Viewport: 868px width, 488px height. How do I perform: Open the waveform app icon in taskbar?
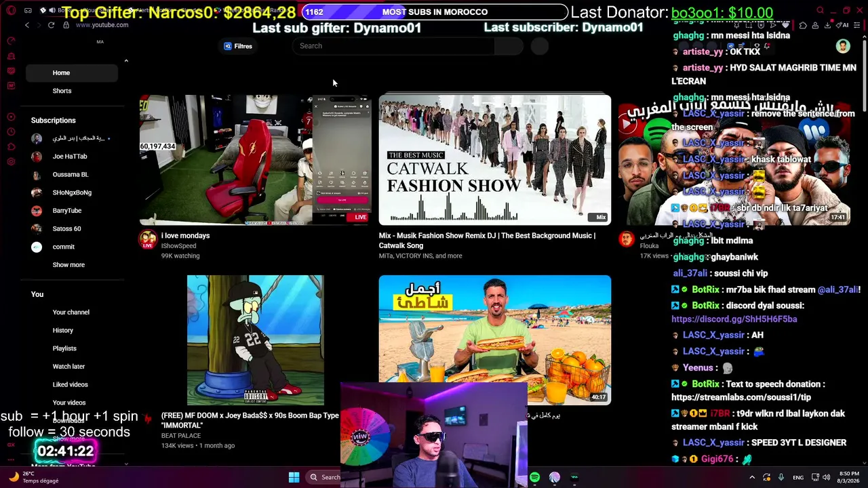point(574,477)
